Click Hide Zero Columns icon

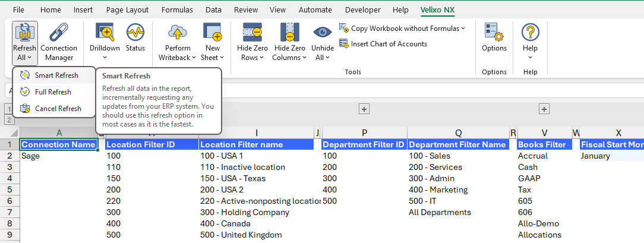tap(289, 32)
